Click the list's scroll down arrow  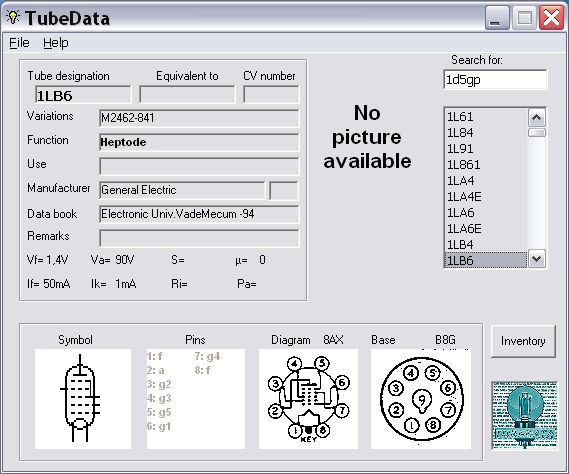[536, 259]
